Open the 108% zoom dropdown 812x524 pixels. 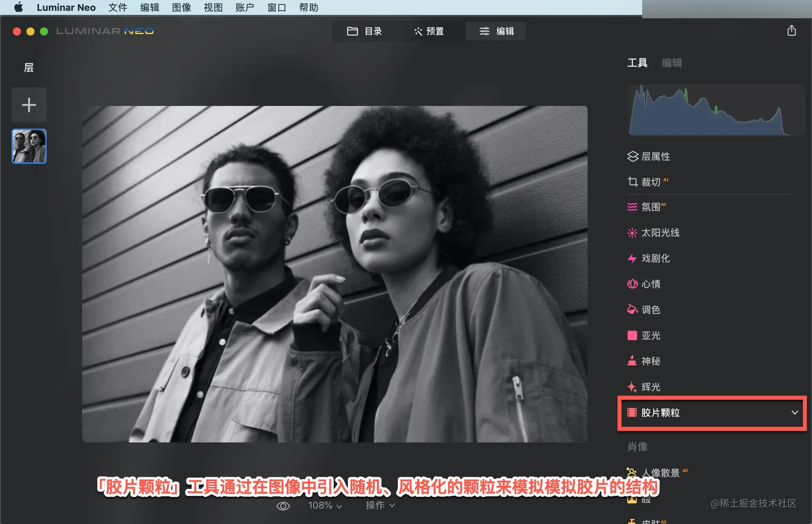tap(325, 506)
